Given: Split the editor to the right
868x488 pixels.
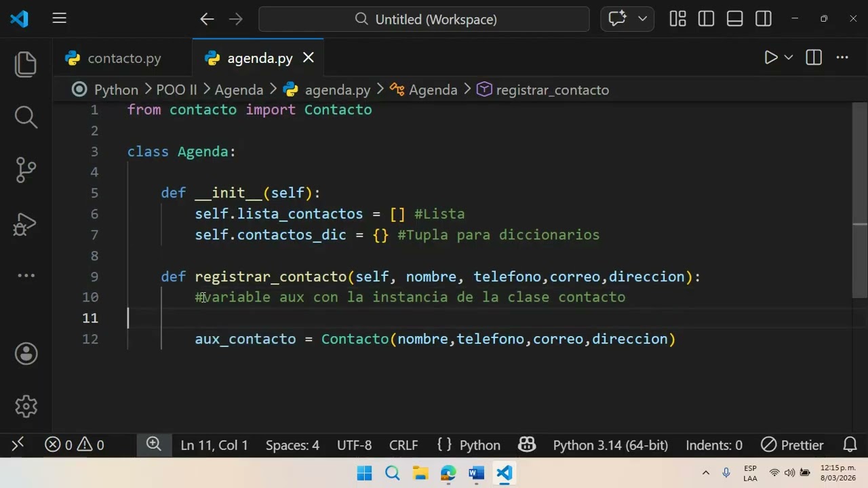Looking at the screenshot, I should 814,58.
